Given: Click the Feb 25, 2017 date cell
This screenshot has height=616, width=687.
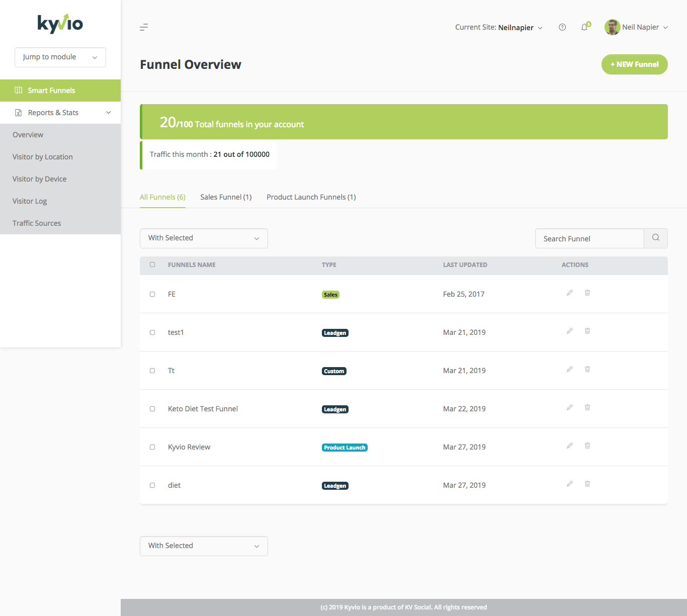Looking at the screenshot, I should click(464, 294).
